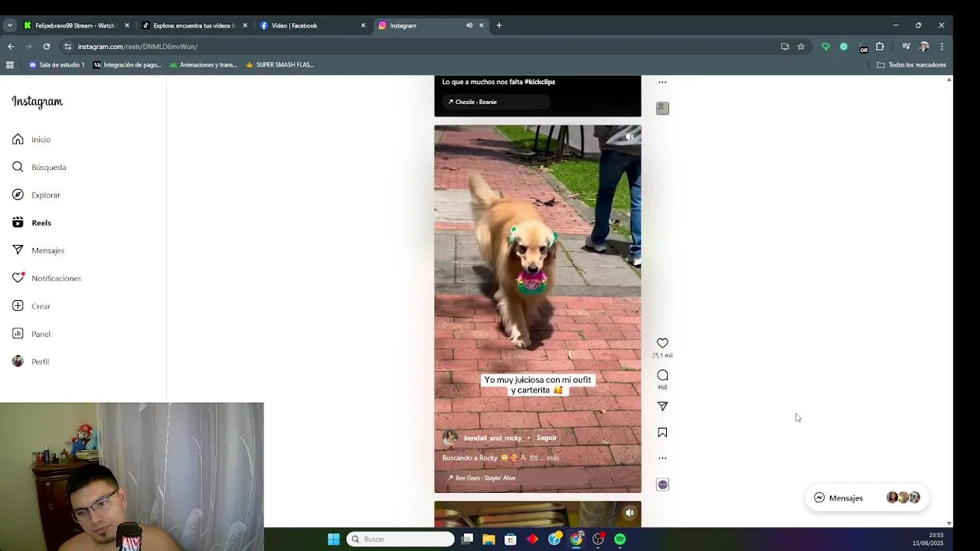
Task: Open Animaciones y trans... bookmark
Action: 203,65
